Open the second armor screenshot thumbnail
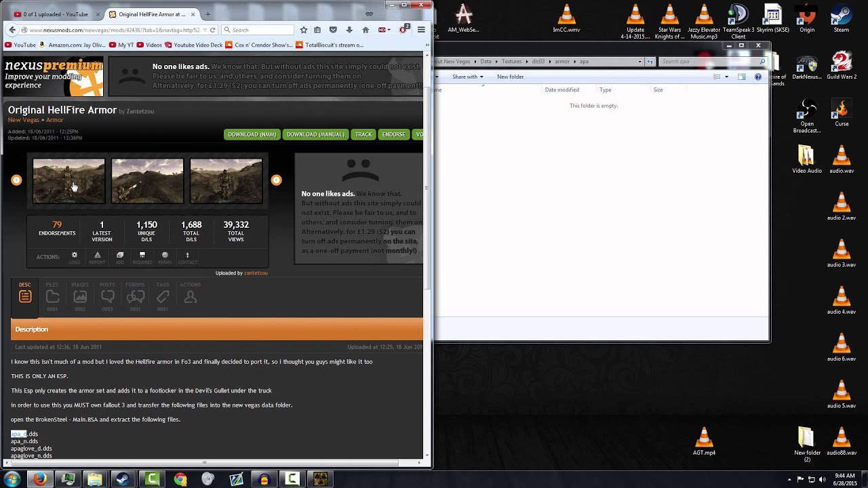This screenshot has height=488, width=868. 147,181
